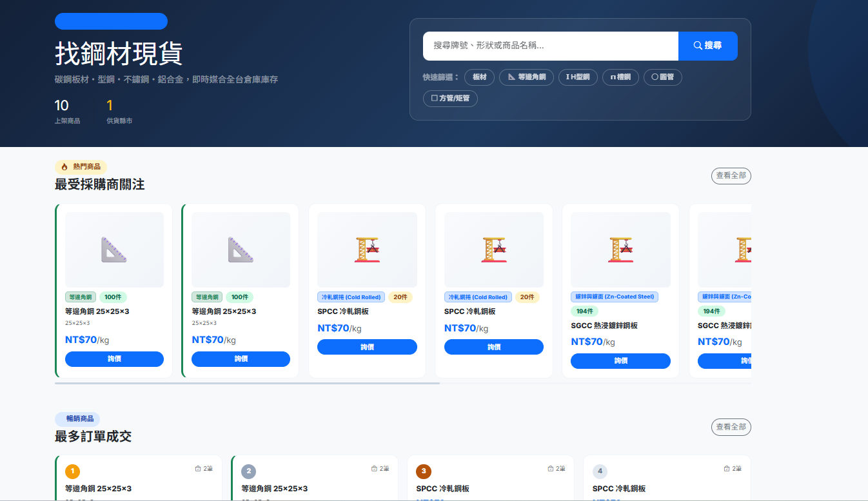Click the brown rank 3 badge

pyautogui.click(x=424, y=471)
